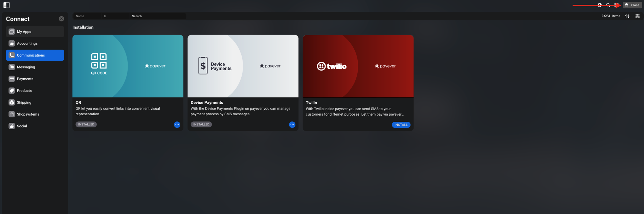The height and width of the screenshot is (214, 644).
Task: Click the INSTALLED badge on QR card
Action: (x=86, y=124)
